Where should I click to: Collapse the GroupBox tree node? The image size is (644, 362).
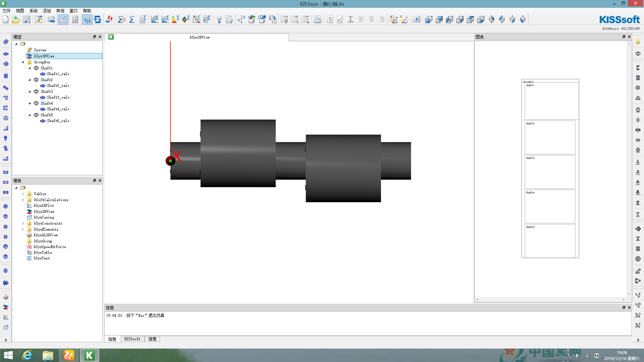pos(23,62)
